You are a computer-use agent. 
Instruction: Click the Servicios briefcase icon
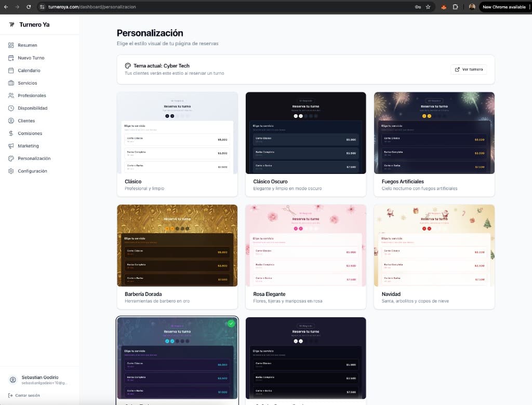pos(11,83)
